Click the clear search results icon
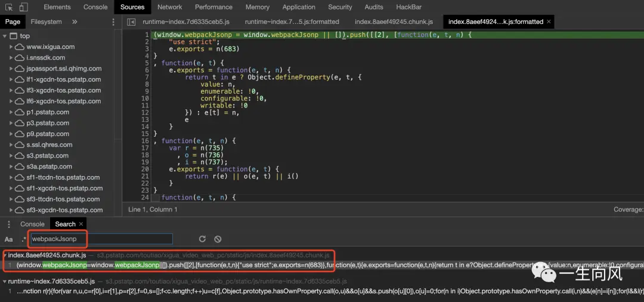 [218, 239]
